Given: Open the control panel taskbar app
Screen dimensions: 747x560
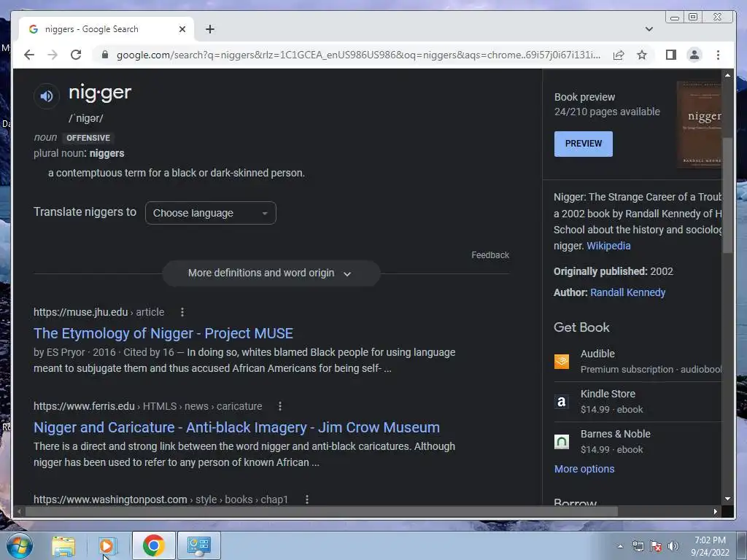Looking at the screenshot, I should [x=198, y=545].
